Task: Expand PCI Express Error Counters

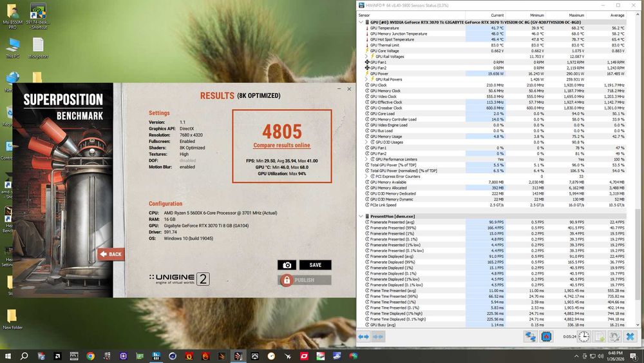Action: coord(366,177)
